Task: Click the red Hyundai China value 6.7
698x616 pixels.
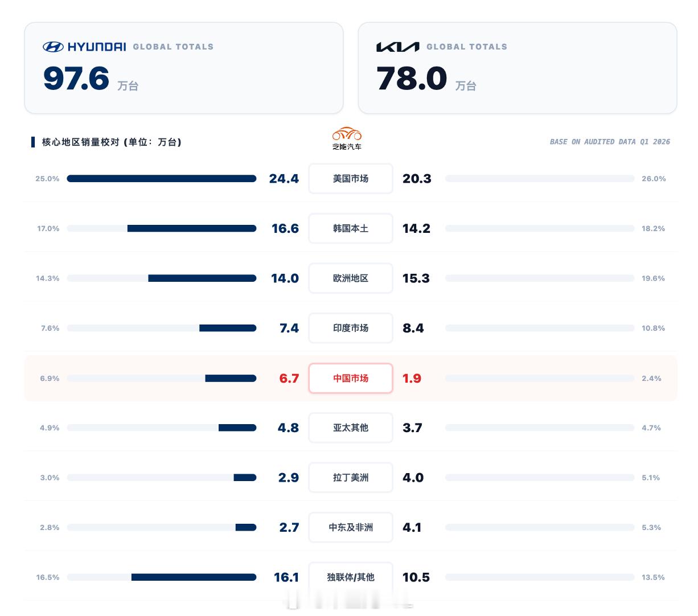Action: point(289,378)
